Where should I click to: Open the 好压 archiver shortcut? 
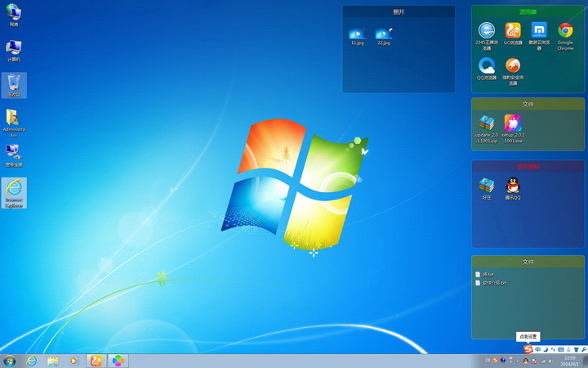487,189
